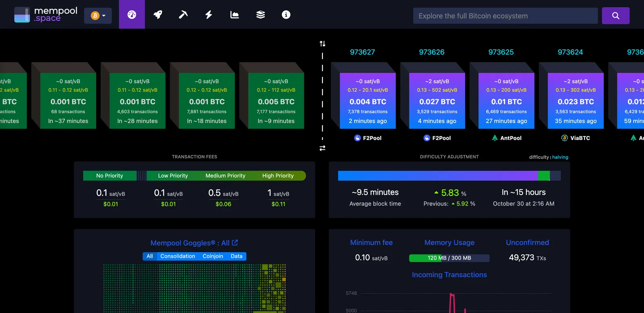The width and height of the screenshot is (644, 313).
Task: Click the ~9.5 minutes average block time
Action: [x=375, y=192]
